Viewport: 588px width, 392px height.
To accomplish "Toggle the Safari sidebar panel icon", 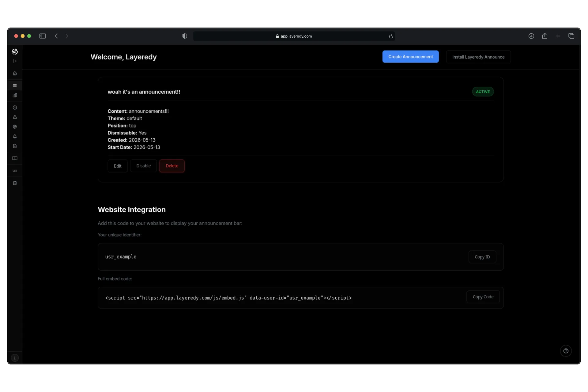I will (x=43, y=36).
